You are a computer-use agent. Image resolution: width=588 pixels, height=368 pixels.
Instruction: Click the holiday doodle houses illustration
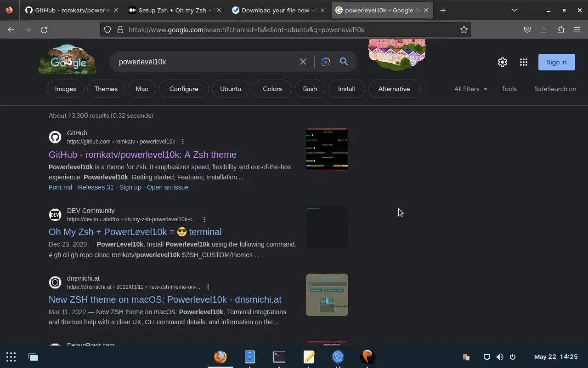(x=397, y=54)
